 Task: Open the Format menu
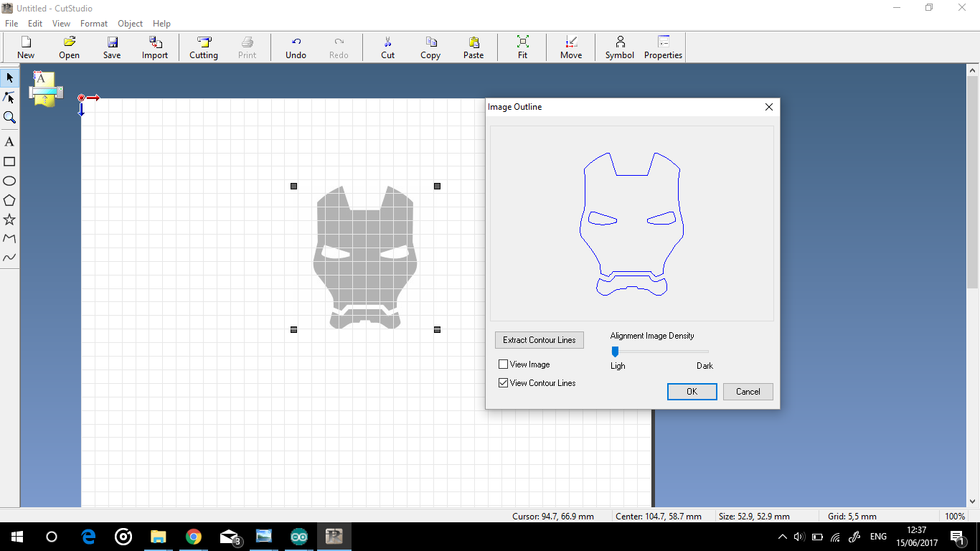pos(94,24)
